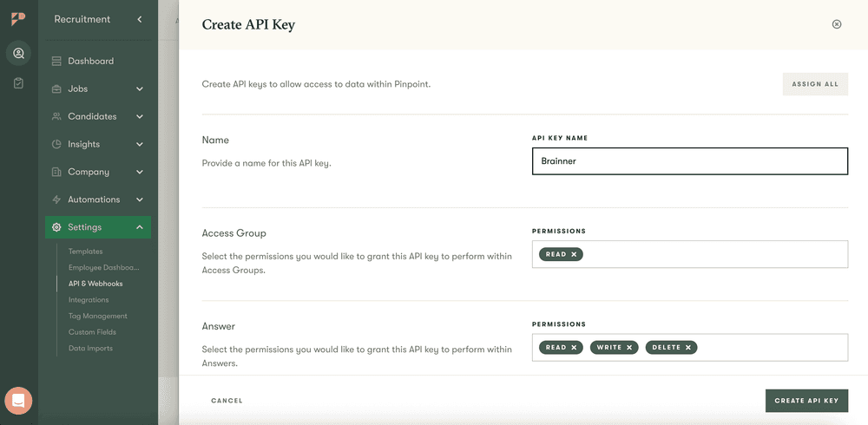The width and height of the screenshot is (868, 425).
Task: Focus the API Key Name input field
Action: coord(690,161)
